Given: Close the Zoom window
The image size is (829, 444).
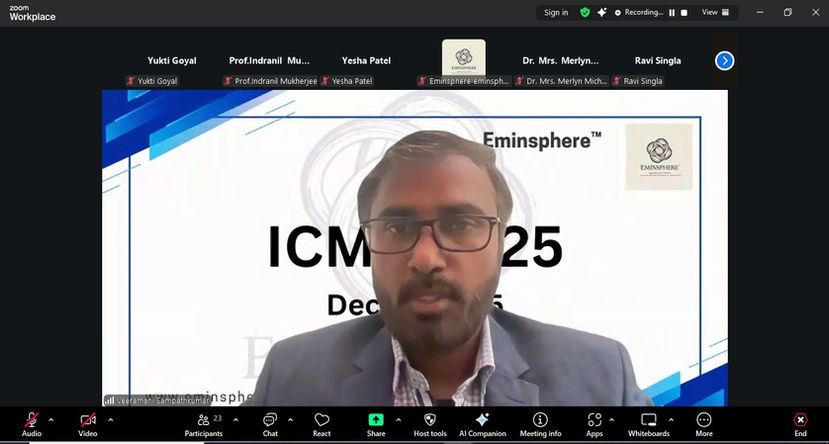Looking at the screenshot, I should coord(816,12).
